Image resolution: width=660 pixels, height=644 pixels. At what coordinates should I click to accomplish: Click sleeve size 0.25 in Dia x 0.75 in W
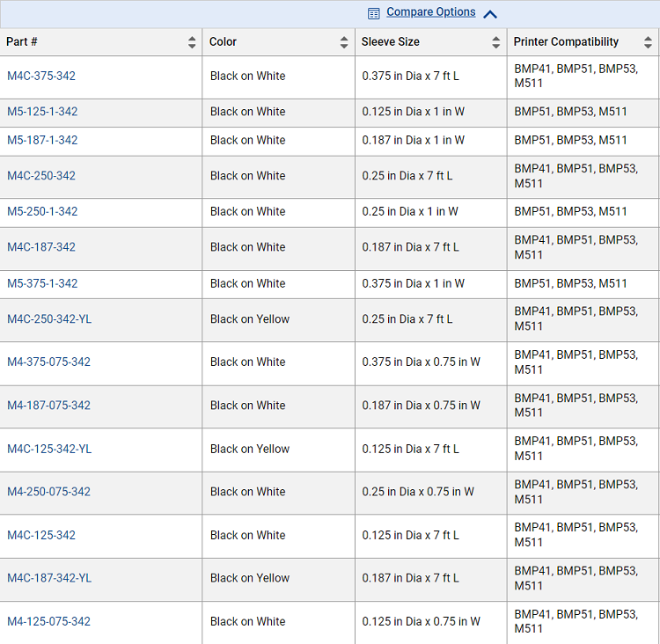click(x=418, y=492)
